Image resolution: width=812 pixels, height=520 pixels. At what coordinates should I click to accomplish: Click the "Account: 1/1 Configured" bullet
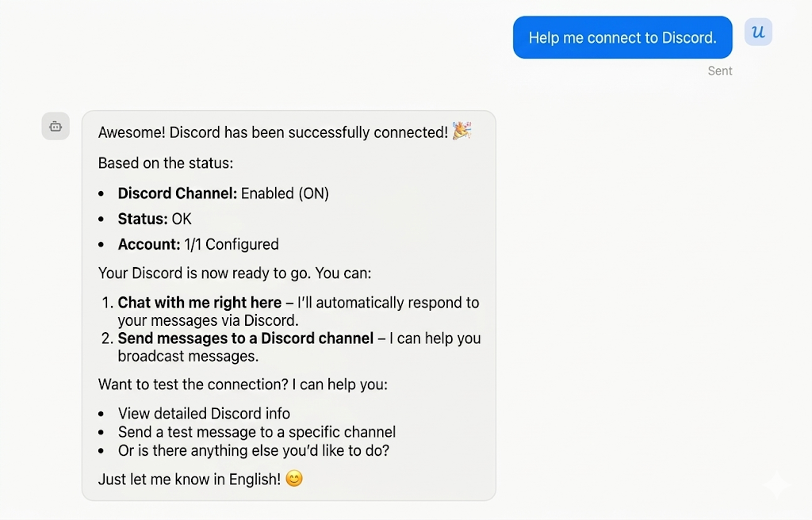[x=198, y=244]
